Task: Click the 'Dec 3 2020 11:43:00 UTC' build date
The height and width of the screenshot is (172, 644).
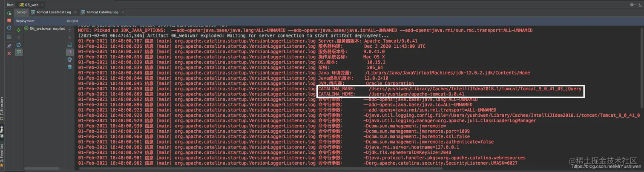Action: point(395,46)
